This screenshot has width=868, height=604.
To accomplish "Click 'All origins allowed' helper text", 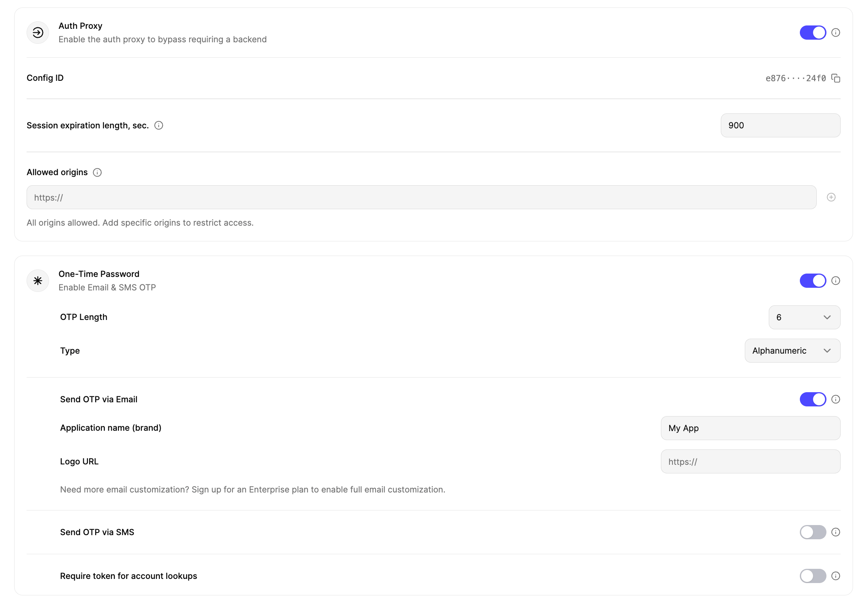I will [x=140, y=223].
